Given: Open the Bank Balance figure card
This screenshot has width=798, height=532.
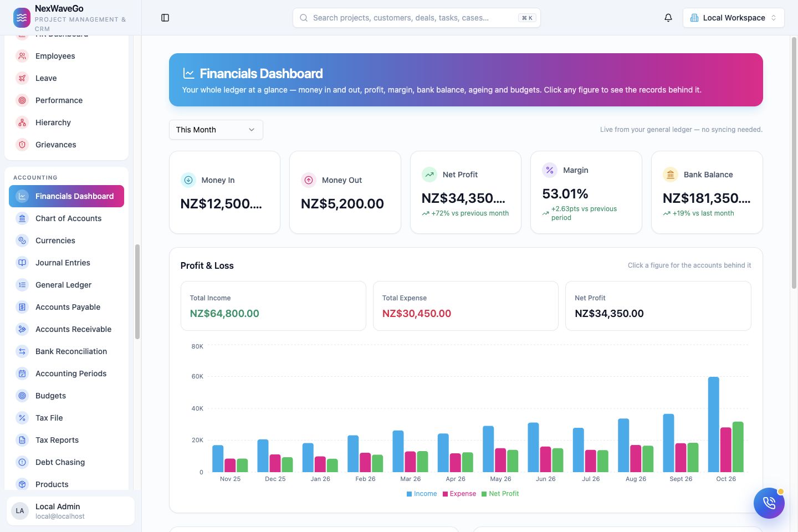Looking at the screenshot, I should (707, 192).
